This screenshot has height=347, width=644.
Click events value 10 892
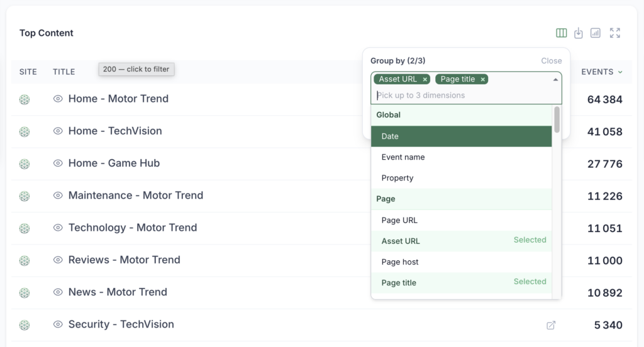coord(604,292)
